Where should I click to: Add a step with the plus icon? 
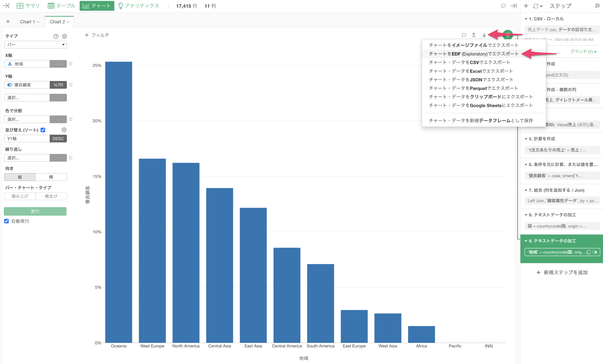(x=526, y=6)
